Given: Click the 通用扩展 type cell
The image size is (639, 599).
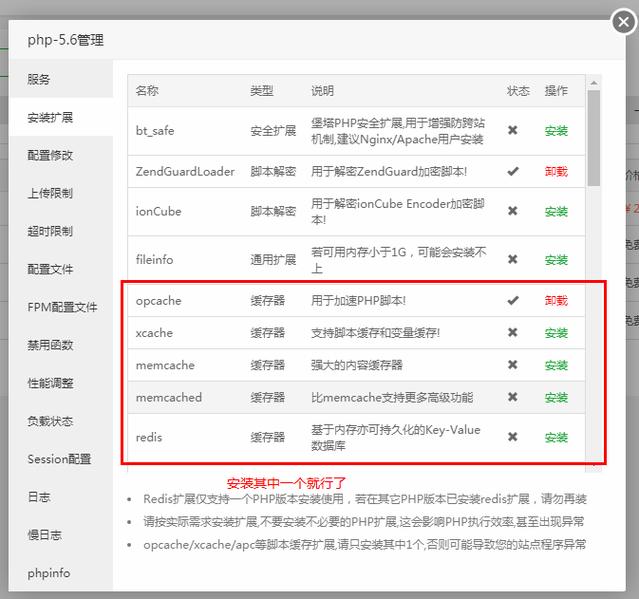Looking at the screenshot, I should pos(273,260).
